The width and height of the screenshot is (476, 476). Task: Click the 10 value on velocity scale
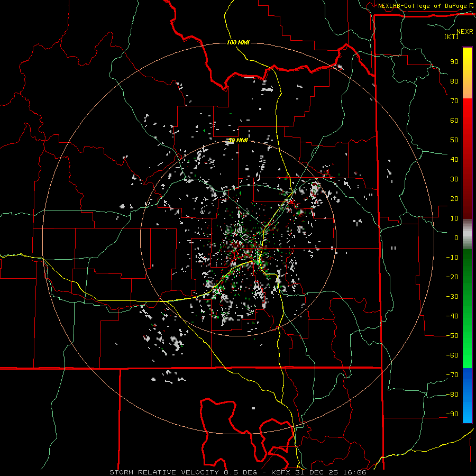tap(454, 218)
